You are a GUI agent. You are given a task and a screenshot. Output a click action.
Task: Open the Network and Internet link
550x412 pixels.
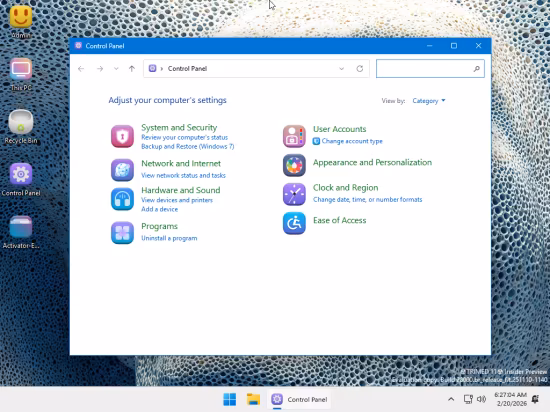(181, 164)
